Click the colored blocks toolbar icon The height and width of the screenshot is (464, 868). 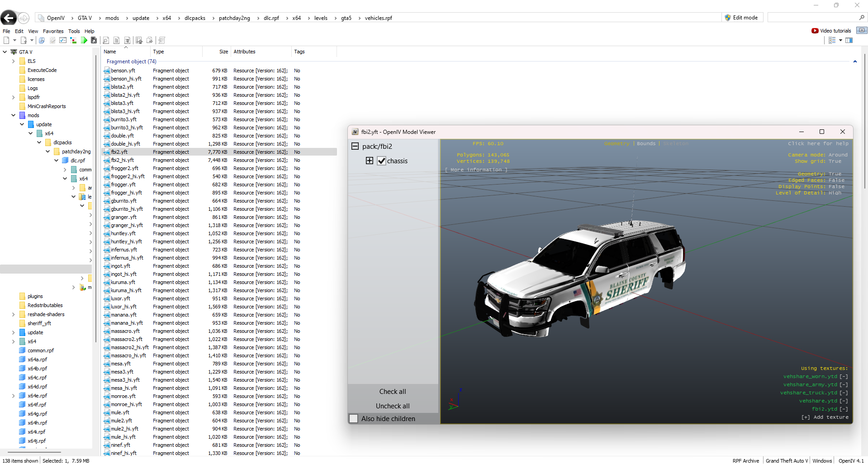click(73, 40)
